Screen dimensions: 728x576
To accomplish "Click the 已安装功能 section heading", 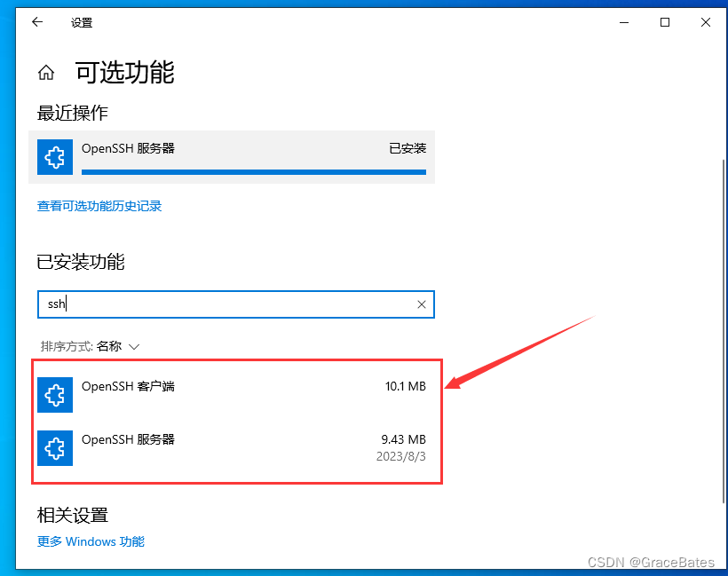I will click(81, 262).
